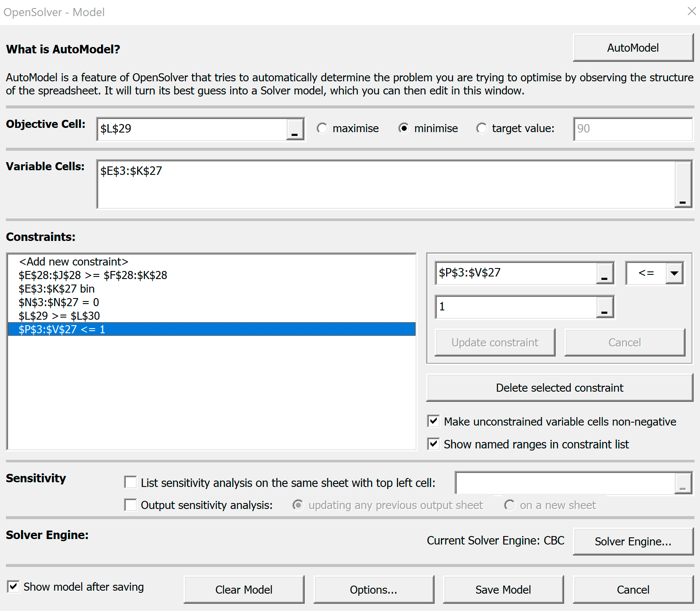The width and height of the screenshot is (700, 611).
Task: Click Update constraint button
Action: [x=495, y=343]
